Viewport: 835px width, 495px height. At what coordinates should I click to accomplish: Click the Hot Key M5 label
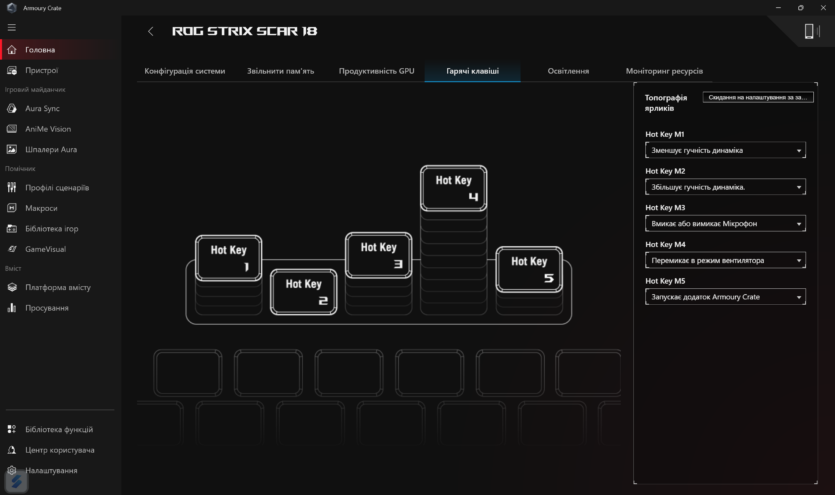665,281
